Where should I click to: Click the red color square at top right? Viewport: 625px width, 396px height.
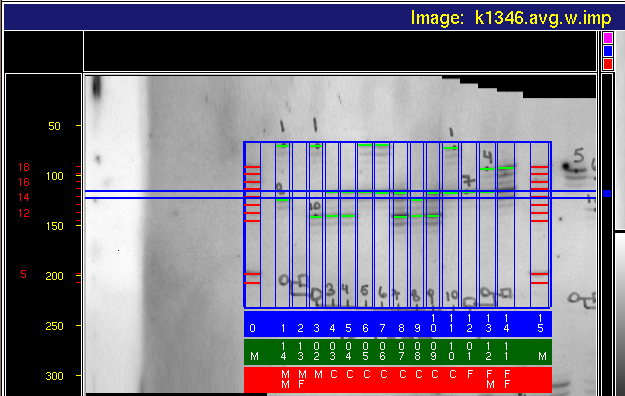[x=607, y=64]
